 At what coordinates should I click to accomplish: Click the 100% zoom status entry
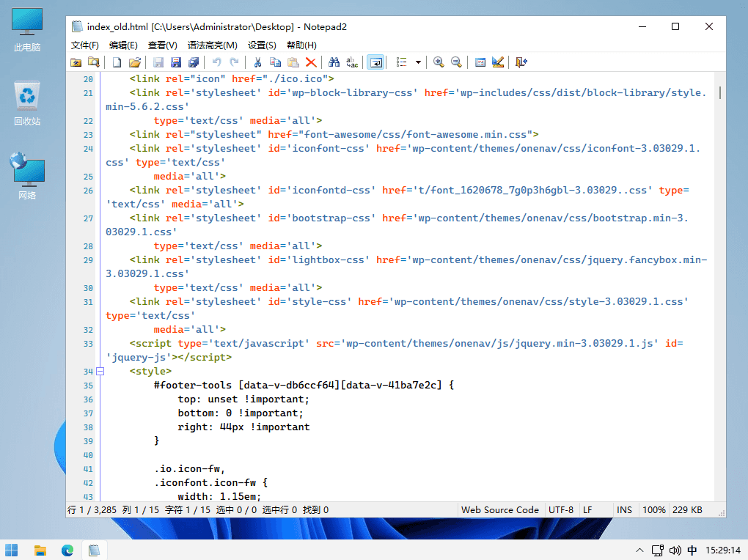(653, 510)
